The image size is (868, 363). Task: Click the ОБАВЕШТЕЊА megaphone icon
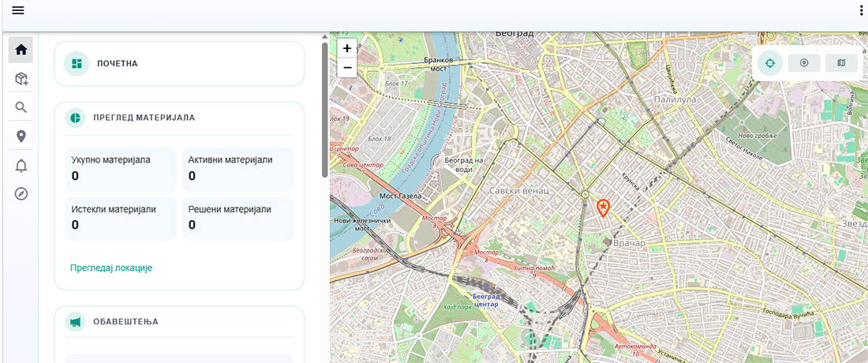[75, 321]
